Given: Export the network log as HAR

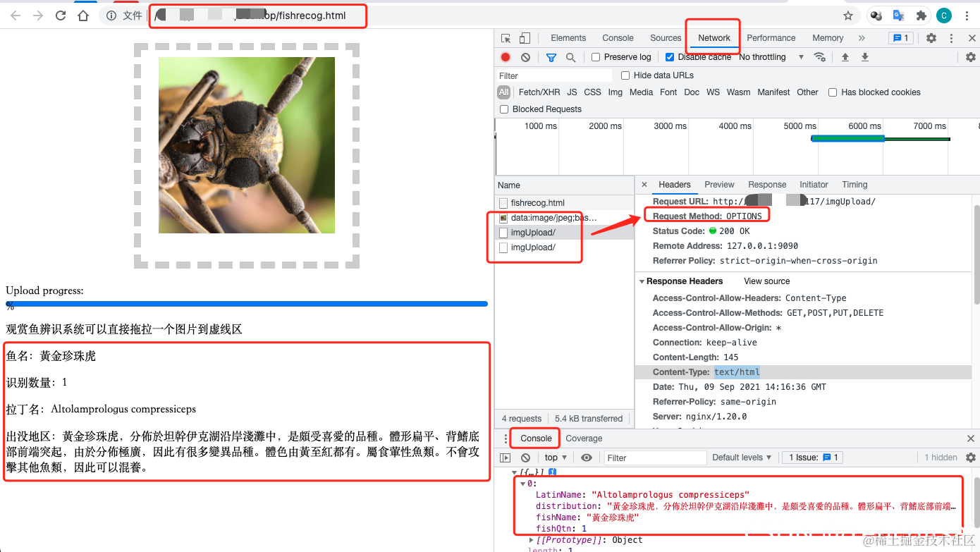Looking at the screenshot, I should tap(864, 57).
